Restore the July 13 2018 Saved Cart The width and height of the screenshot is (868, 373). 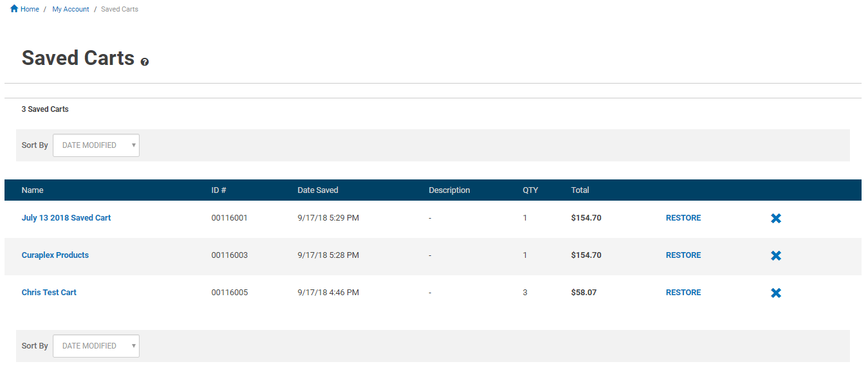[x=683, y=218]
